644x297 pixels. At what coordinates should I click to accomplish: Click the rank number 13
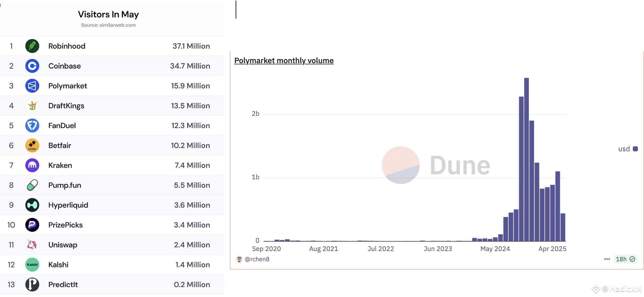click(x=11, y=285)
